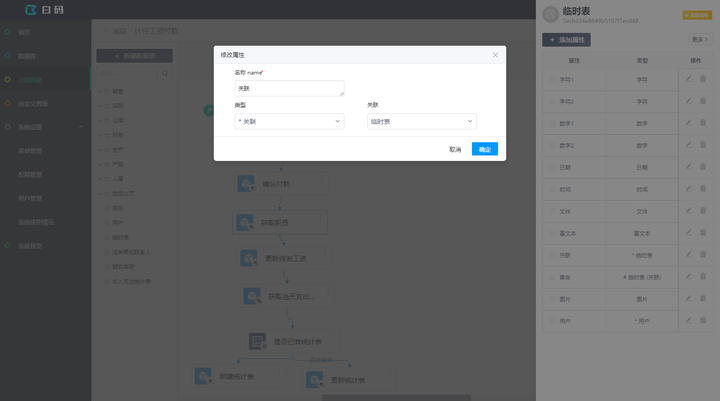Delete the 日期 attribute
Screen dimensions: 720x401
[x=703, y=167]
